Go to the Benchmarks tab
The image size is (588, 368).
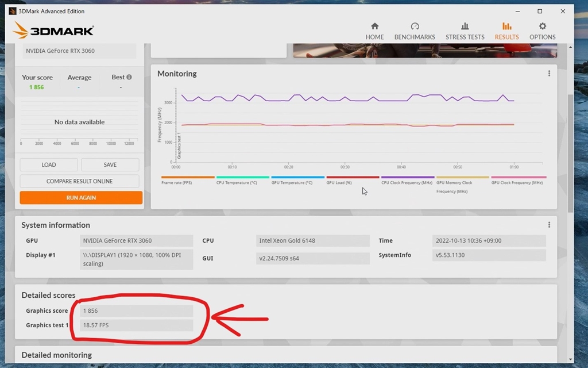[415, 31]
